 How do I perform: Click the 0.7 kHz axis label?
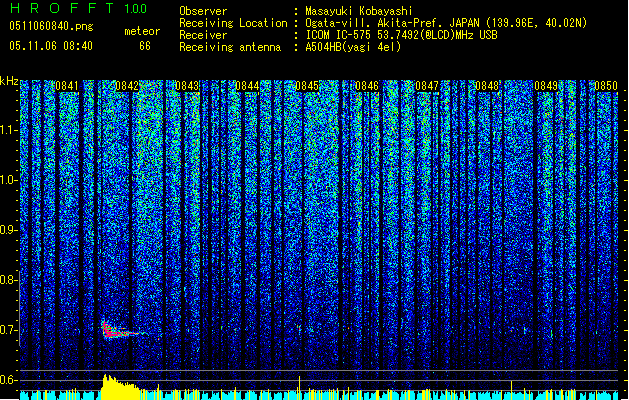(x=9, y=330)
